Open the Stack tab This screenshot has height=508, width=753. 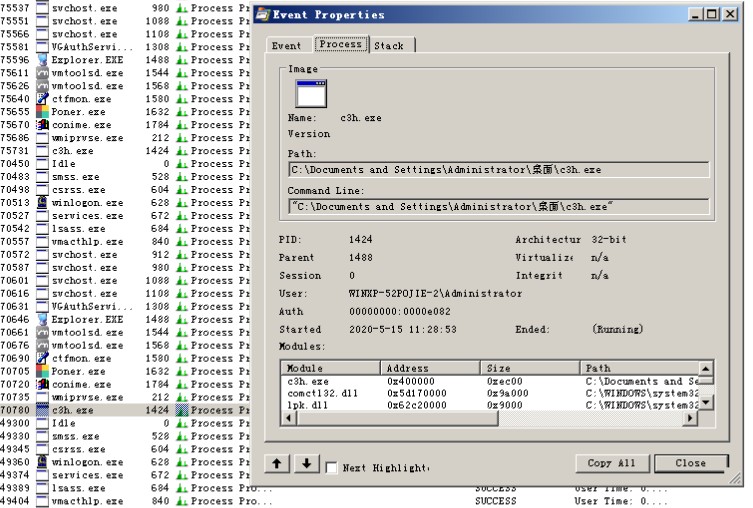389,46
